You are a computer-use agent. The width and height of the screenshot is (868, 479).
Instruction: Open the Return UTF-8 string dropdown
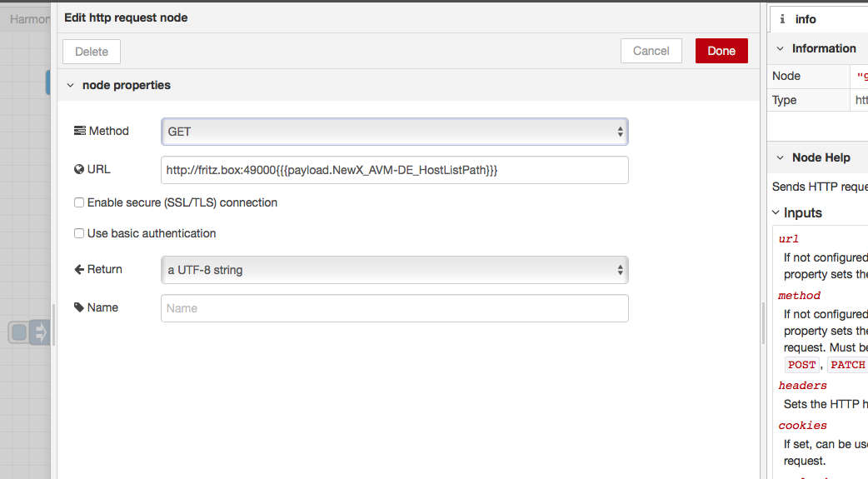click(395, 270)
